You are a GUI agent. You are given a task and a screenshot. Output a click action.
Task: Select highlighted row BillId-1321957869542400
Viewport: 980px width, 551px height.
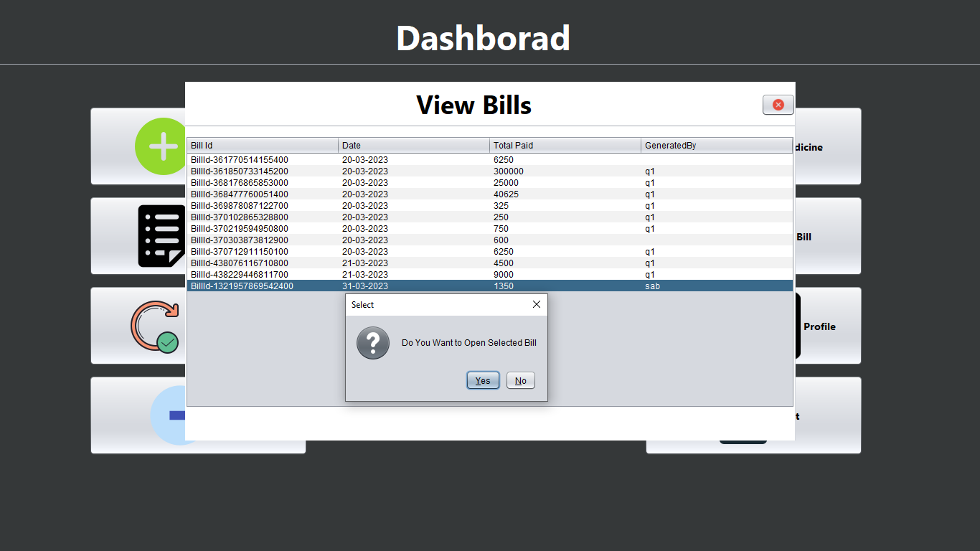490,286
